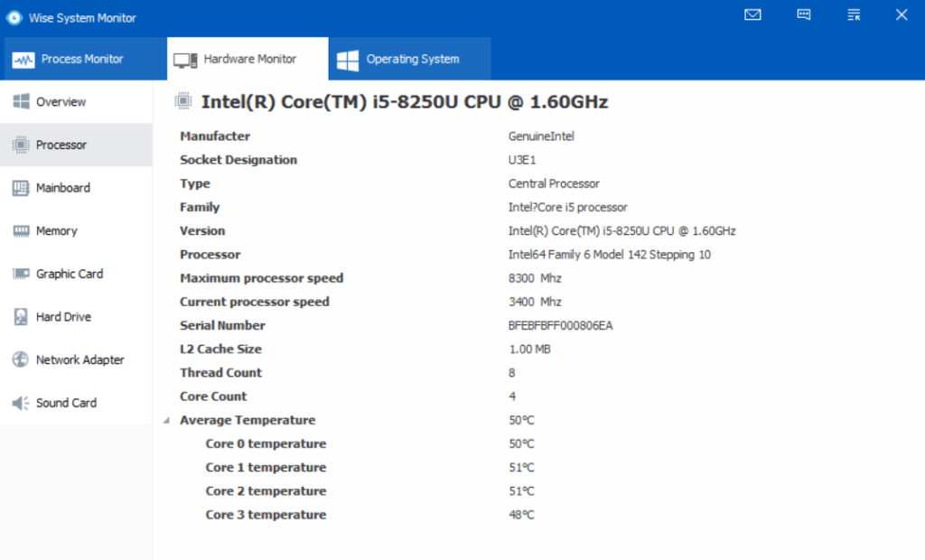Click the minimize-to-list icon in title bar

click(x=853, y=14)
